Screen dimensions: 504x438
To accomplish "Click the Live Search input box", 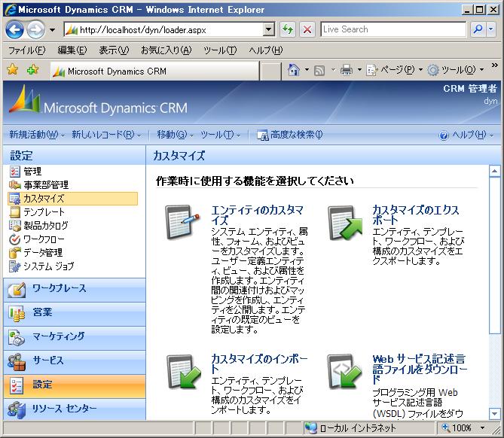I will pyautogui.click(x=393, y=29).
